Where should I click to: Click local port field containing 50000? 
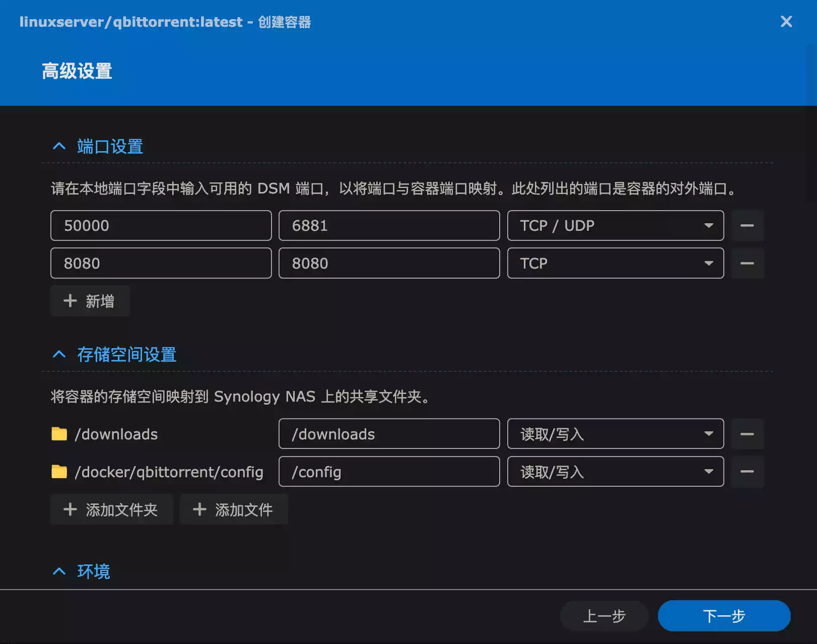161,226
